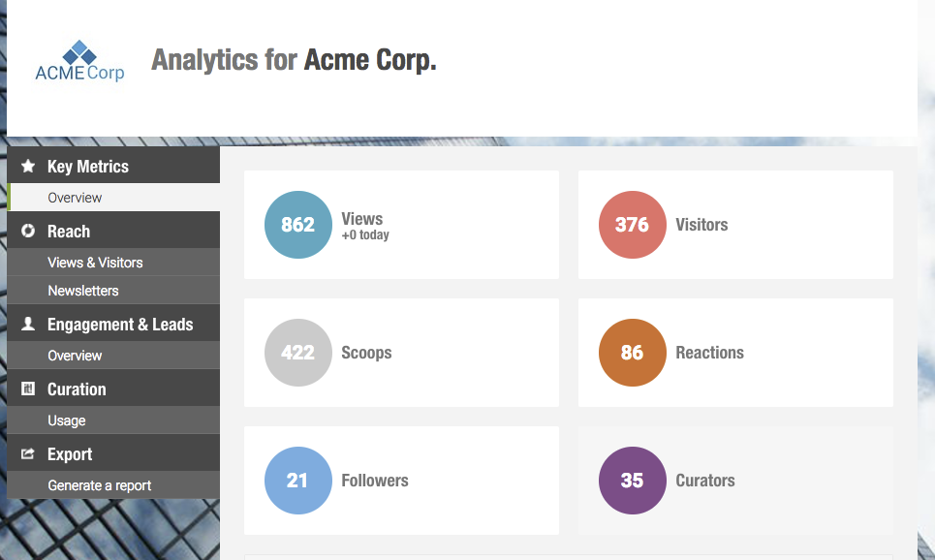This screenshot has width=935, height=560.
Task: Click the grey 422 Scoops circle
Action: (x=298, y=353)
